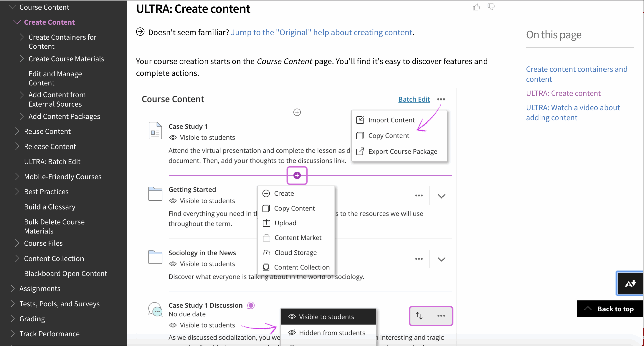Open the Batch Edit link

[x=414, y=99]
